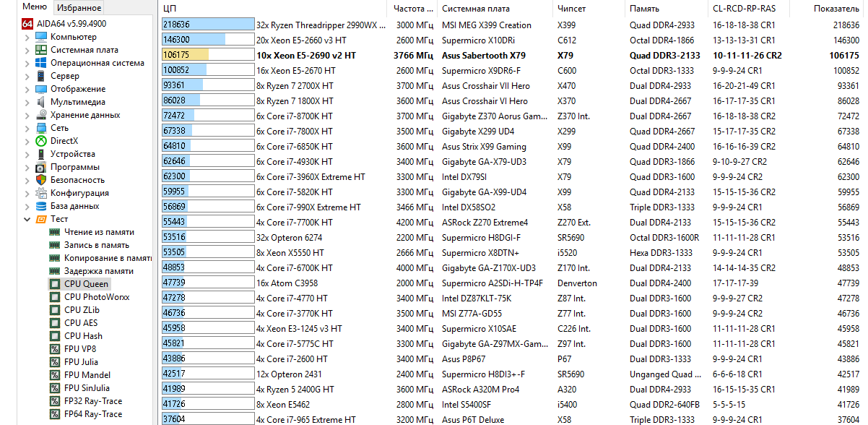Viewport: 868px width, 425px height.
Task: Select the highlighted 10x Xeon E5-2690 v2 HT row
Action: click(x=514, y=55)
